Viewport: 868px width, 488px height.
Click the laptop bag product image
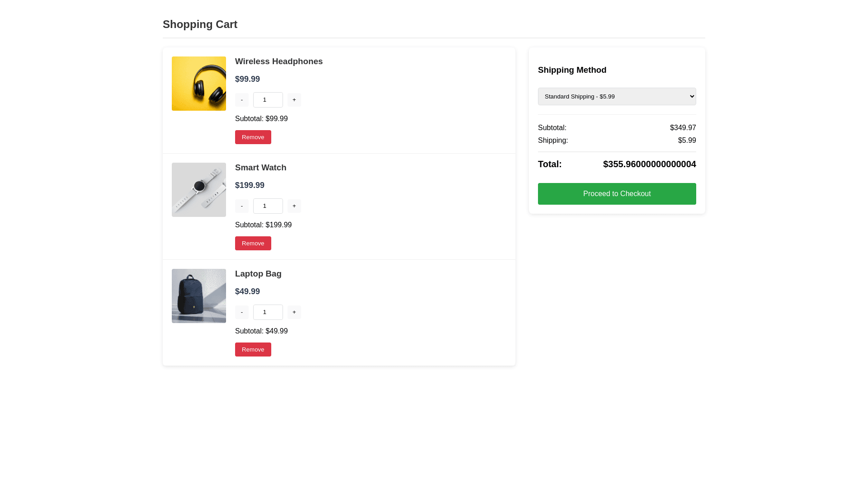point(199,296)
